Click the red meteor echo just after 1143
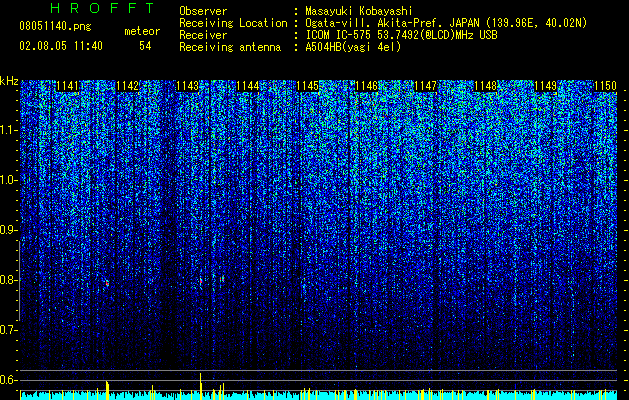The width and height of the screenshot is (629, 400). (x=201, y=281)
